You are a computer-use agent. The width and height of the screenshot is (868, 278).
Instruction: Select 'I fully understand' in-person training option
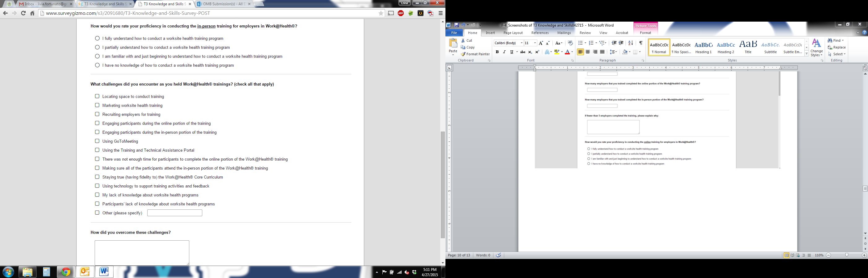(x=97, y=38)
